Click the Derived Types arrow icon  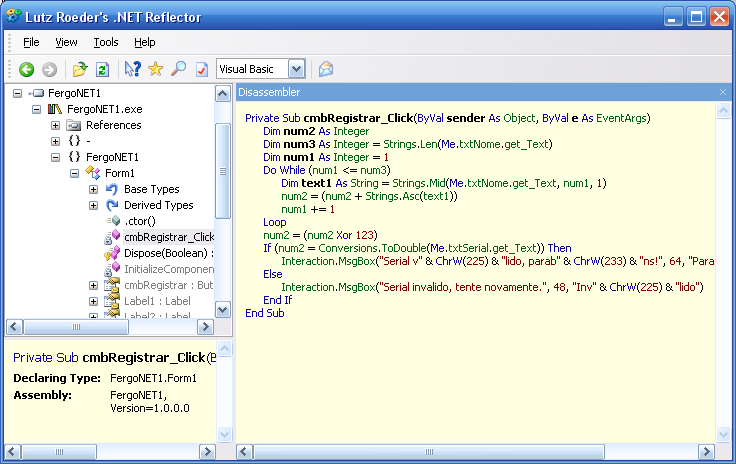click(112, 205)
